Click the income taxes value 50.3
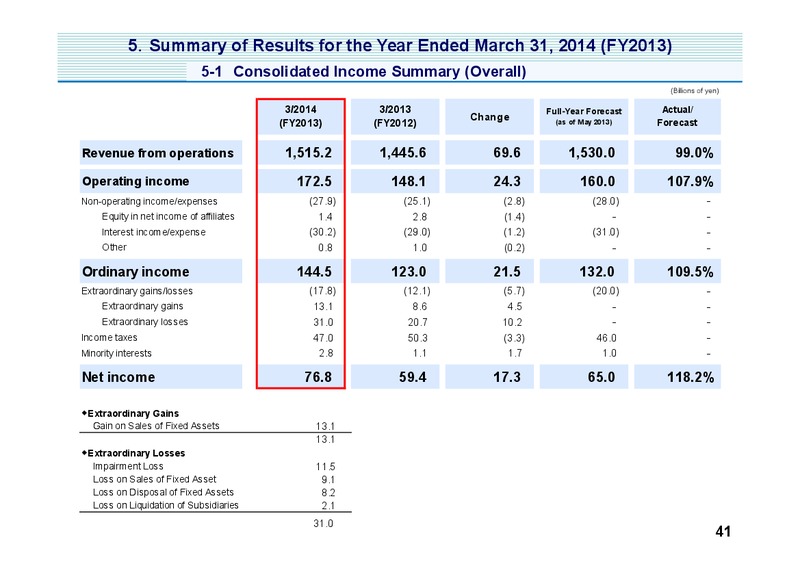 [x=417, y=338]
